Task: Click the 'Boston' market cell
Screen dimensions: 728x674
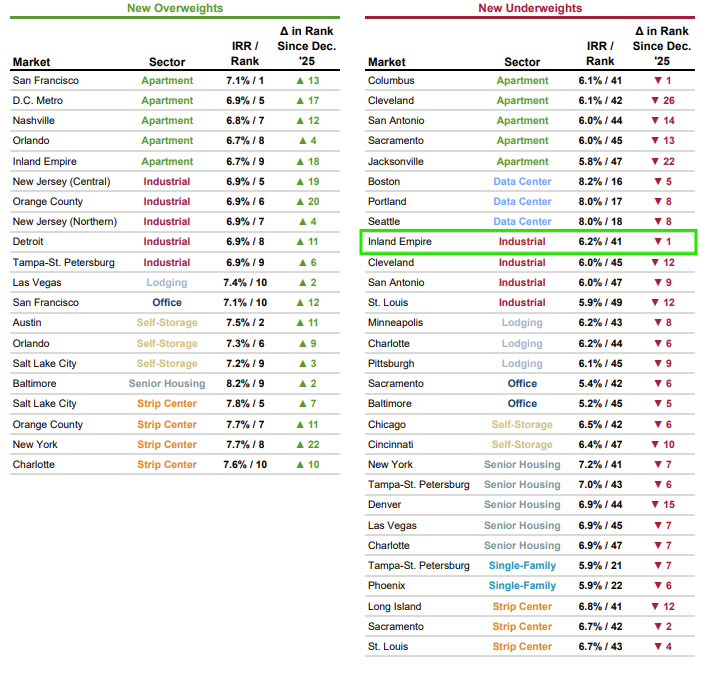Action: coord(384,181)
